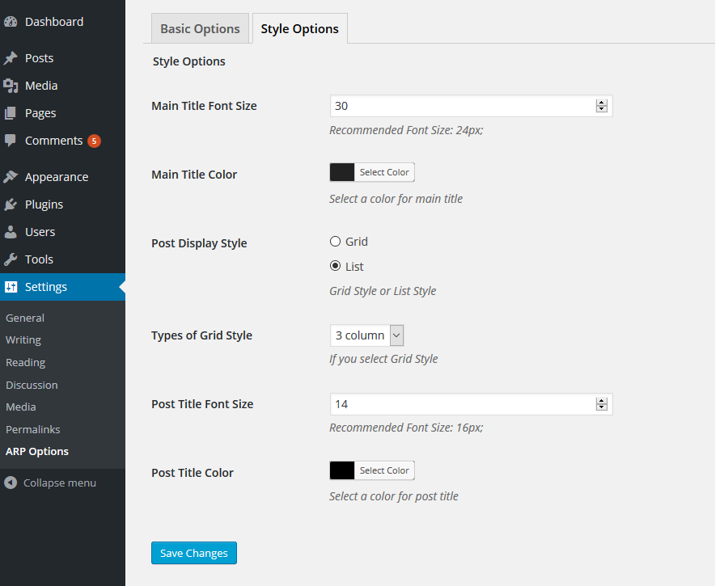Click the Post Title Color black swatch
The height and width of the screenshot is (586, 728).
coord(342,470)
